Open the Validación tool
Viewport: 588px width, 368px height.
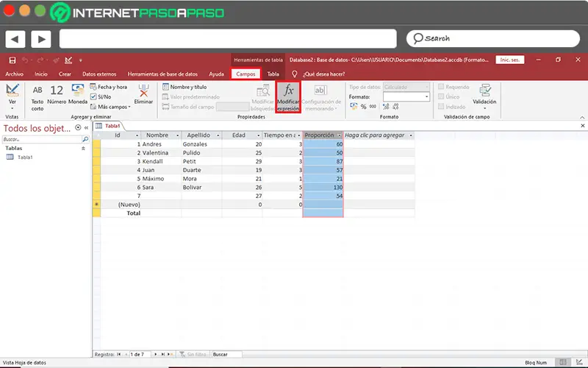pos(484,96)
